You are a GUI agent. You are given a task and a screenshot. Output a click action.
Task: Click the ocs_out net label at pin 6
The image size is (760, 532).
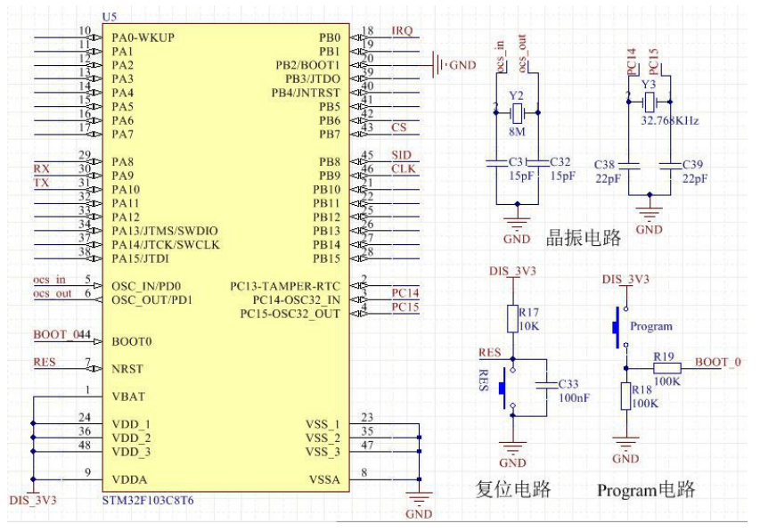click(x=53, y=293)
